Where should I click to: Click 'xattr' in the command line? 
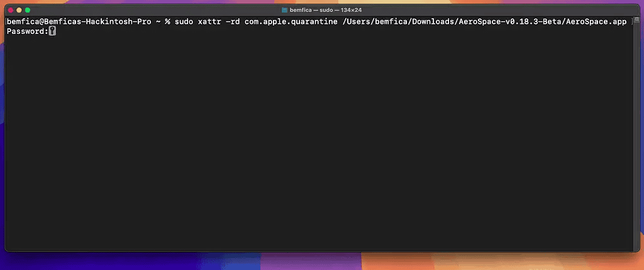pyautogui.click(x=211, y=21)
